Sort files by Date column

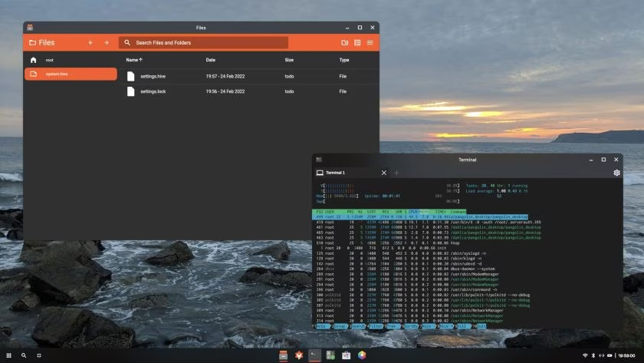210,60
